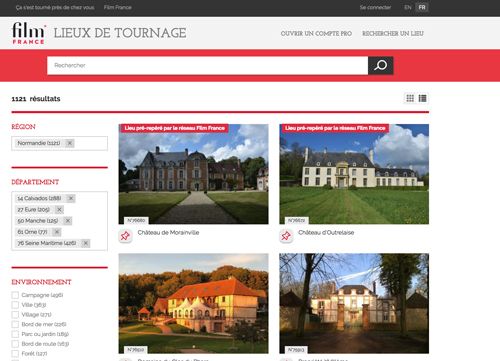Open the Ouvrir un compte pro menu
500x361 pixels.
316,33
